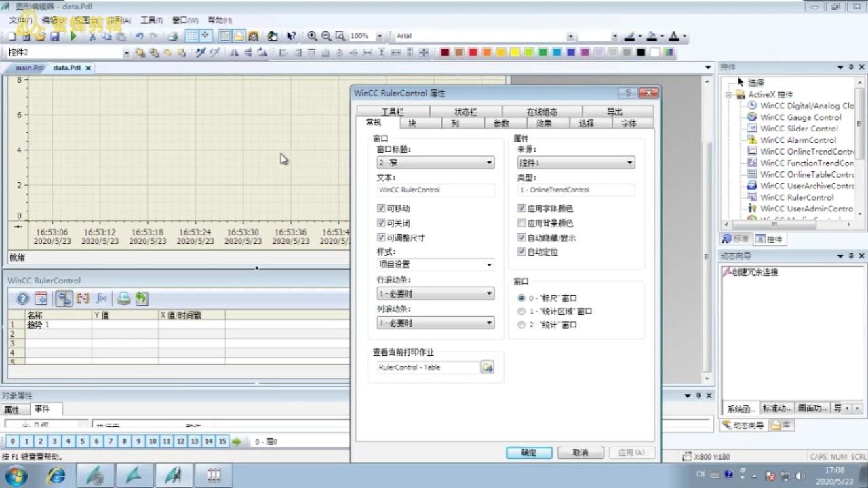The image size is (868, 488).
Task: Click the 文本 input field
Action: pyautogui.click(x=435, y=190)
